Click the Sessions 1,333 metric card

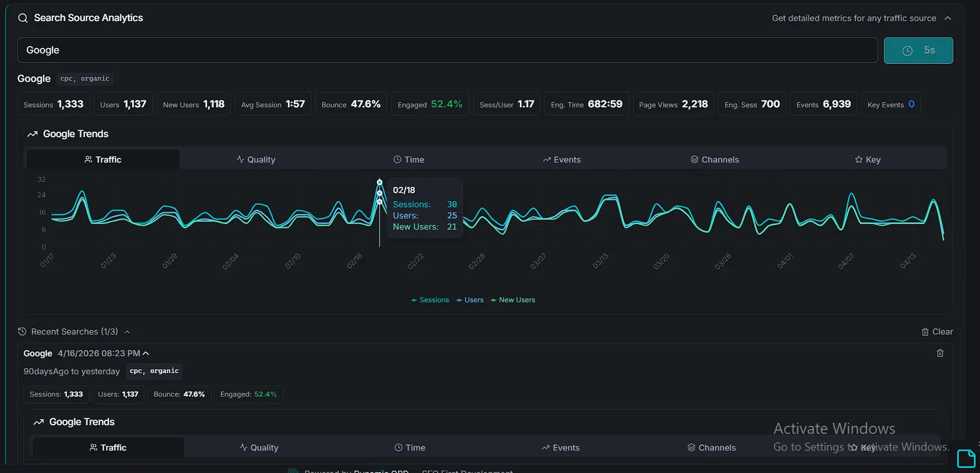[53, 104]
